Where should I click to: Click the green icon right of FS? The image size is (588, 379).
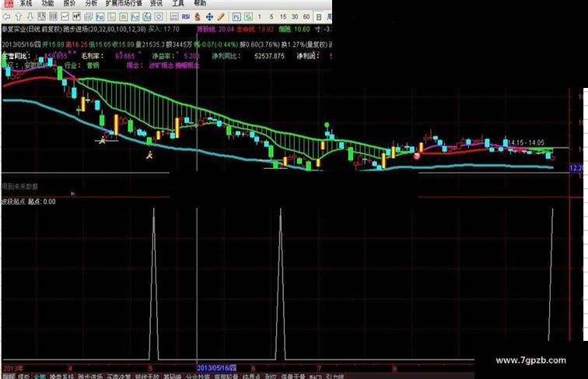point(248,16)
